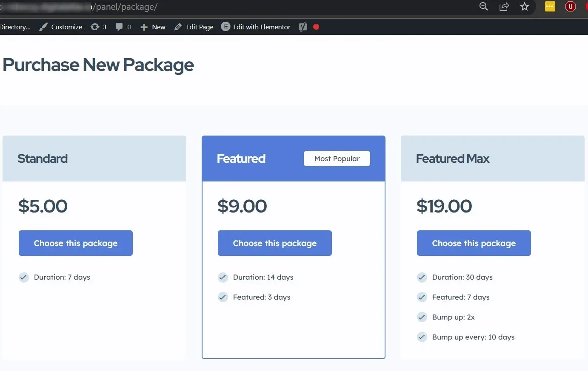Click the $19.00 price
This screenshot has height=371, width=588.
click(444, 206)
